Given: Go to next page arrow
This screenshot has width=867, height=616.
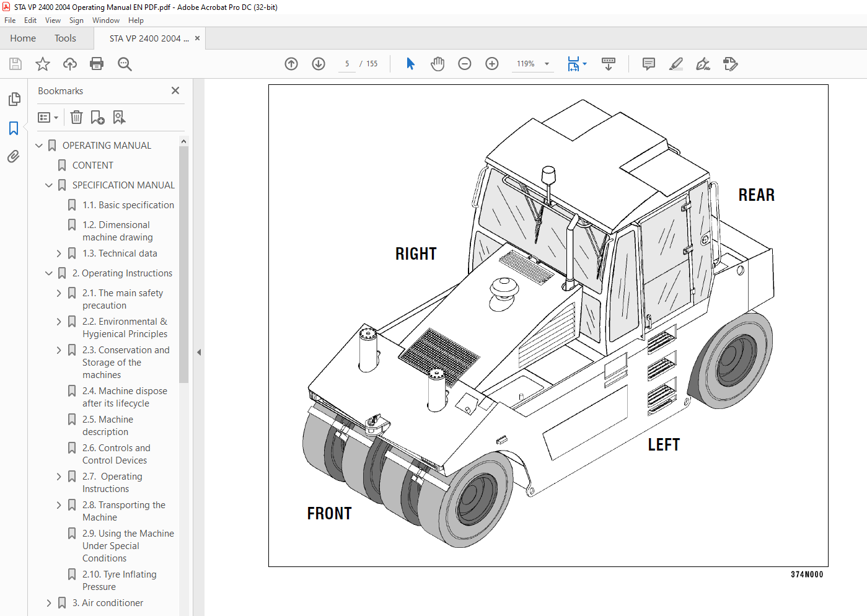Looking at the screenshot, I should (319, 64).
